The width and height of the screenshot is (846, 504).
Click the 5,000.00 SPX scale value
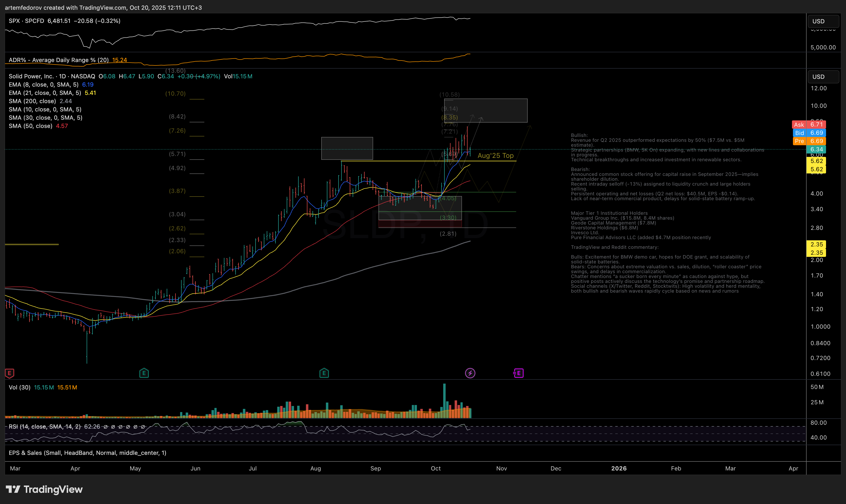pyautogui.click(x=823, y=47)
